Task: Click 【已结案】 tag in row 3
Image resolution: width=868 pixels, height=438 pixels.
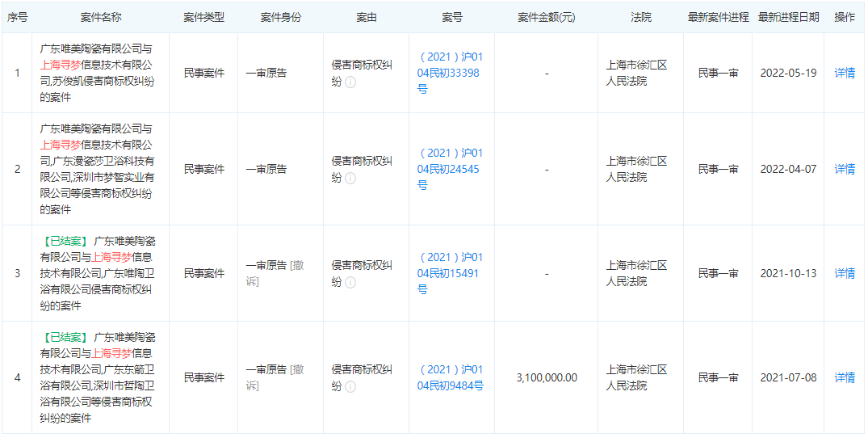Action: tap(64, 242)
